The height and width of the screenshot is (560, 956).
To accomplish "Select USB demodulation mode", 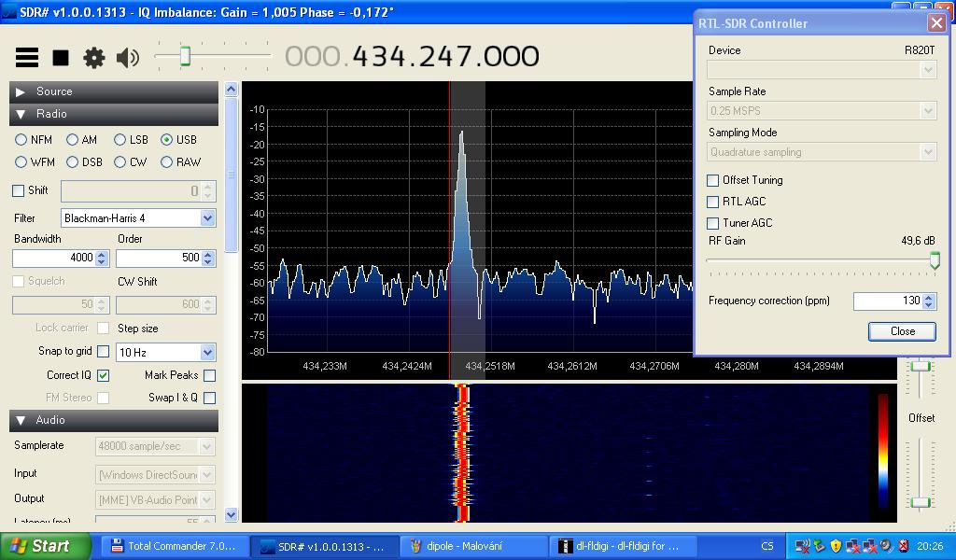I will 166,140.
